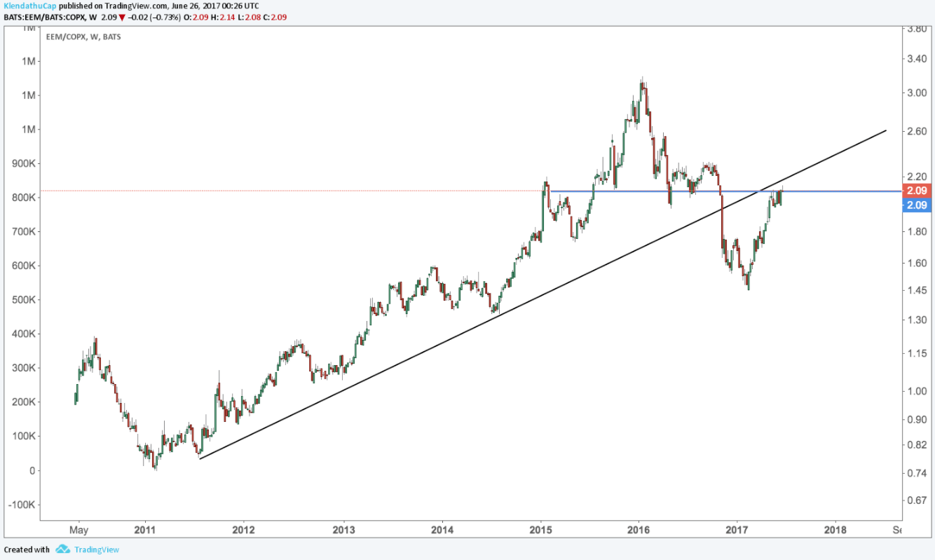Click the TradingView cloud logo icon
The width and height of the screenshot is (935, 560).
(62, 549)
